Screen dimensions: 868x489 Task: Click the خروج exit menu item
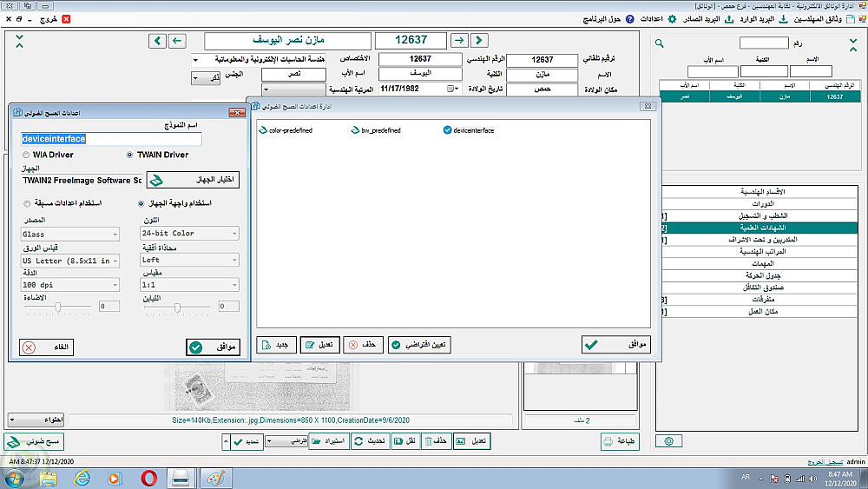pos(55,19)
